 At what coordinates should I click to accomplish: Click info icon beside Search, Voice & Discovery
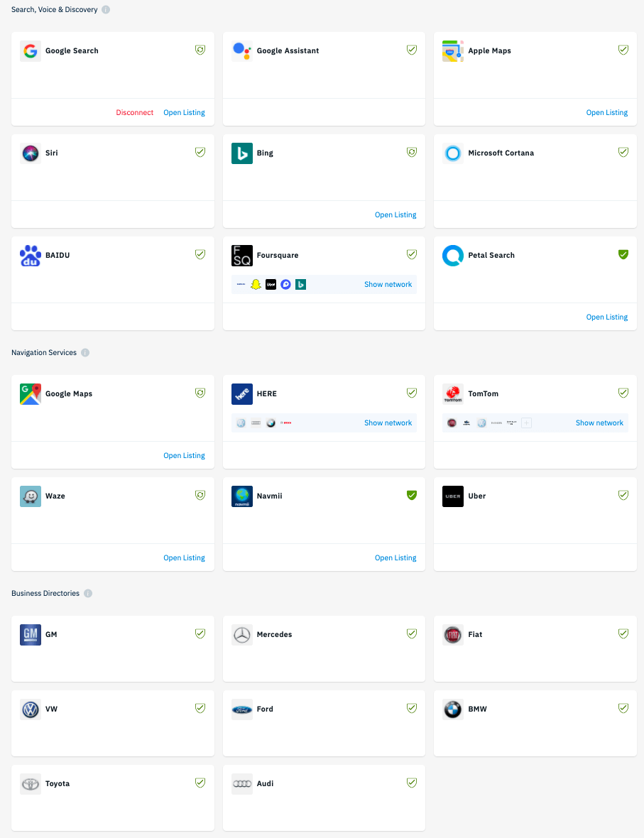pos(106,10)
